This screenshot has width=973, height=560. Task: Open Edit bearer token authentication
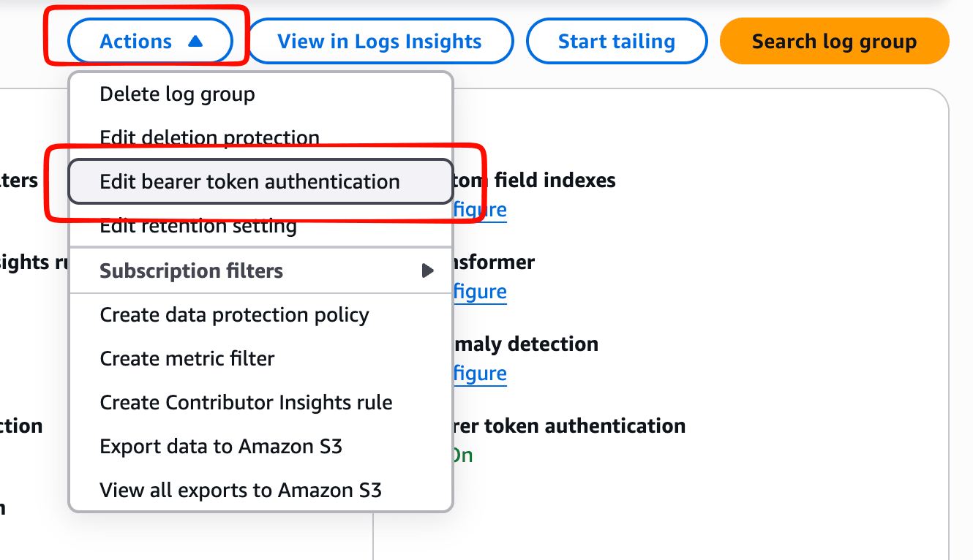pos(250,181)
